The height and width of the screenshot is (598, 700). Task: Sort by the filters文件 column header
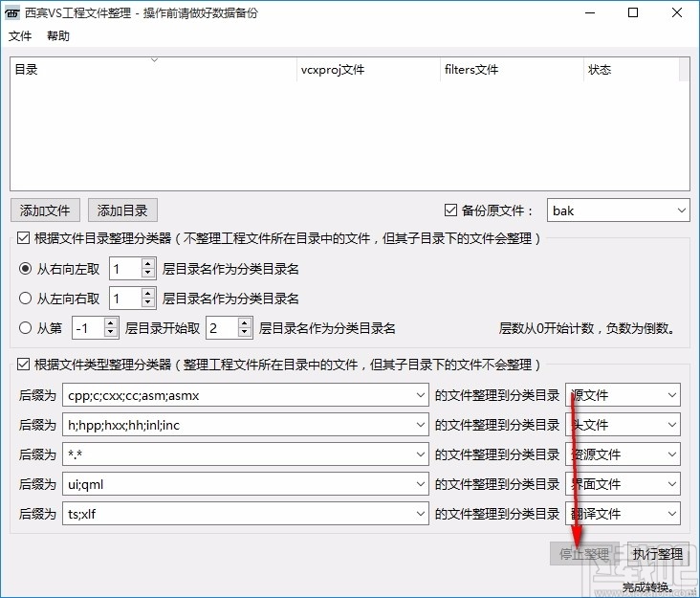[512, 70]
